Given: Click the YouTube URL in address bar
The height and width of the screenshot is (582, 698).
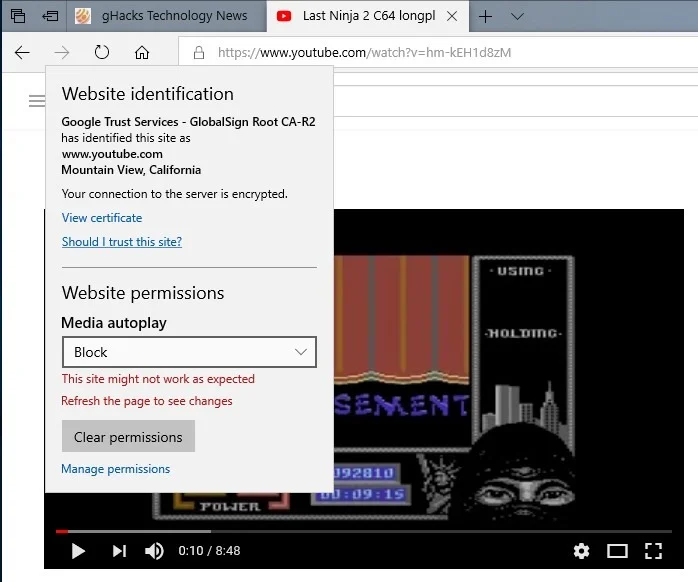Looking at the screenshot, I should click(364, 53).
